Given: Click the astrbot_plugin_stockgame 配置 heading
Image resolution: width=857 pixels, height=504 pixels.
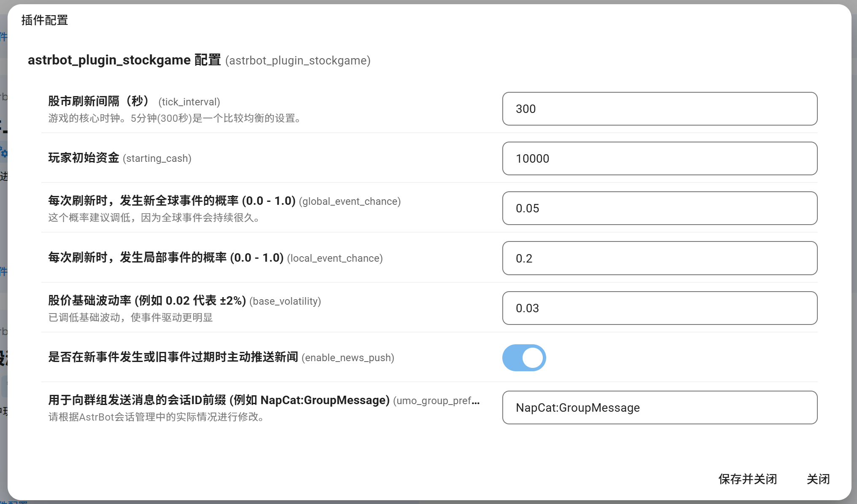Looking at the screenshot, I should [124, 60].
